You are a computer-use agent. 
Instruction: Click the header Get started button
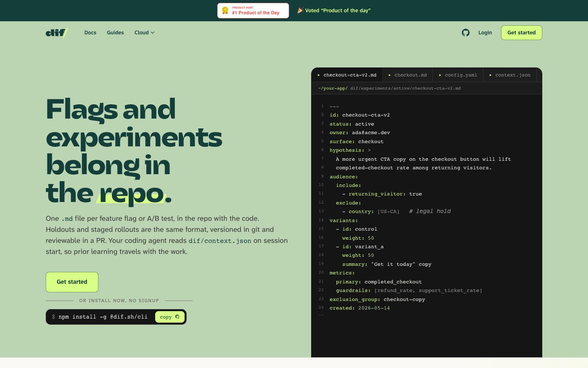pyautogui.click(x=521, y=33)
